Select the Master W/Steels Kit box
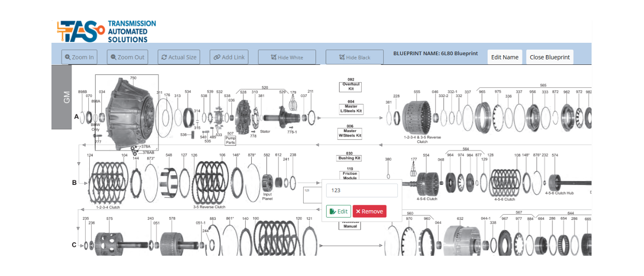644x276 pixels. click(x=351, y=133)
